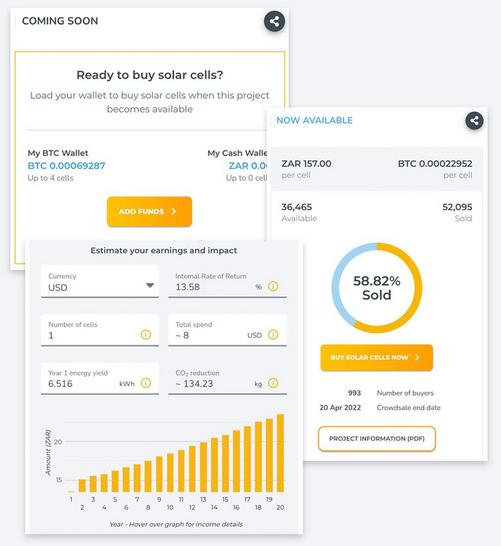This screenshot has width=501, height=546.
Task: Click share icon on Coming Soon card
Action: coord(274,22)
